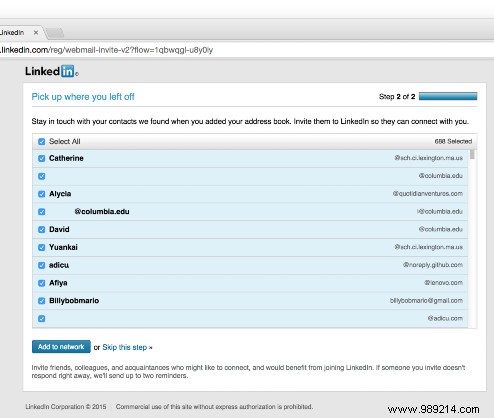Click the Alycia contact name
Image resolution: width=494 pixels, height=418 pixels.
(x=60, y=194)
